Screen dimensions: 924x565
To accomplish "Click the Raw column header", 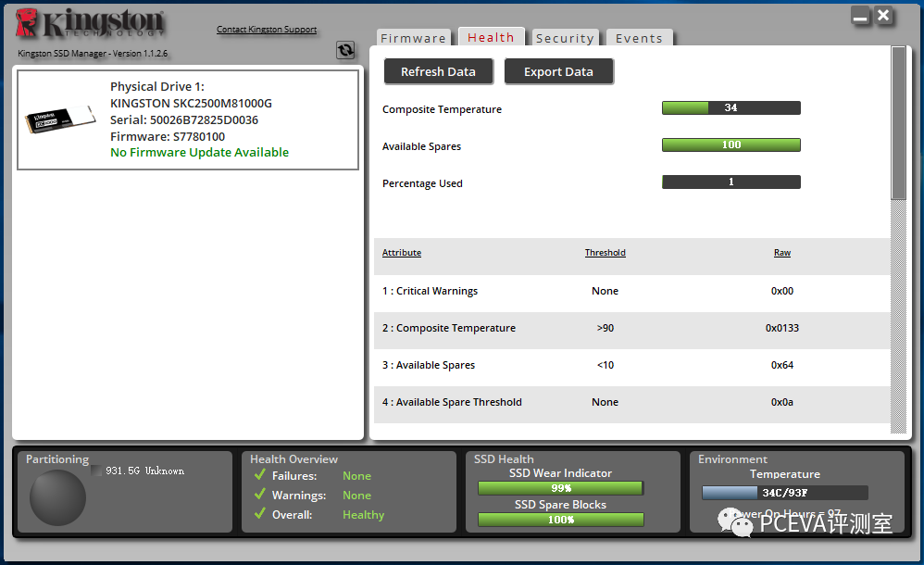I will click(x=782, y=253).
